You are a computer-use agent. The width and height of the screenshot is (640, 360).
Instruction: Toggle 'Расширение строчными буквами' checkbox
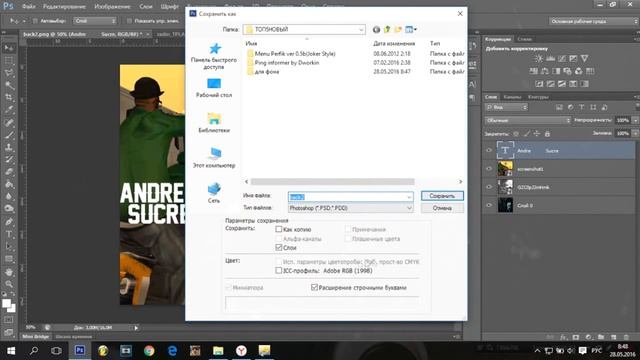(x=314, y=288)
